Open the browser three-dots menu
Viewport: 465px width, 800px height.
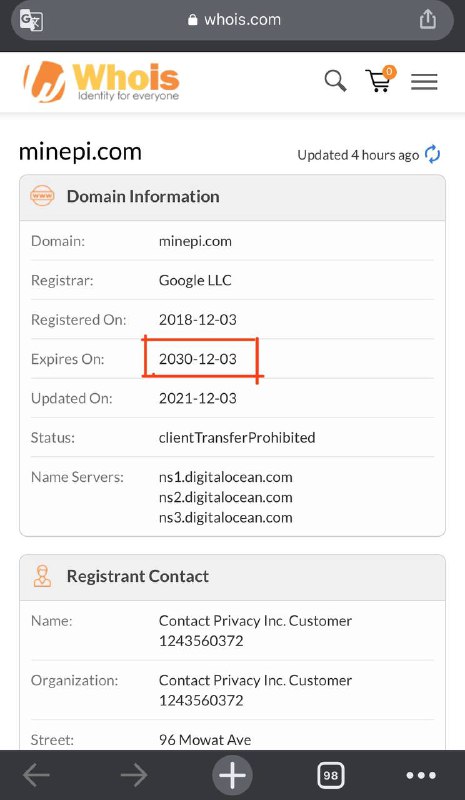click(x=421, y=776)
